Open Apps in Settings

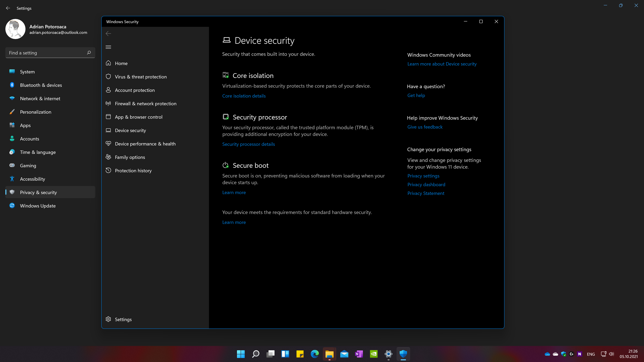coord(50,125)
